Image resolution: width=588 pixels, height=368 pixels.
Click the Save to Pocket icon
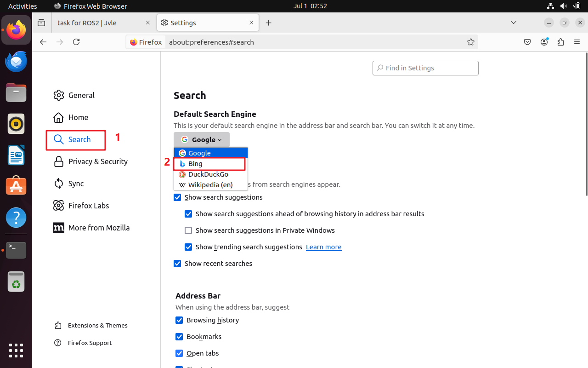[527, 42]
